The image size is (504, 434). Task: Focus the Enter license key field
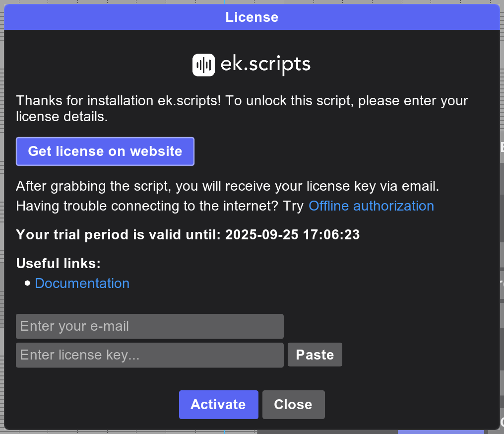click(x=150, y=355)
